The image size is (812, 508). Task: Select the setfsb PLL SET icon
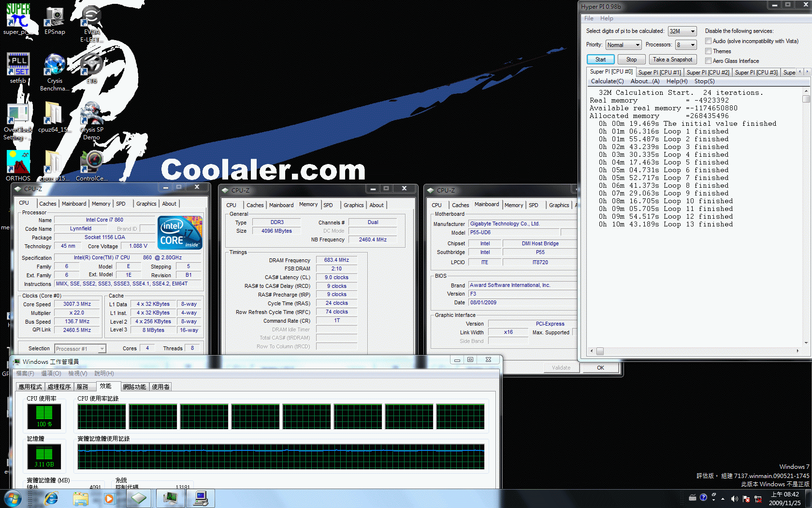18,68
